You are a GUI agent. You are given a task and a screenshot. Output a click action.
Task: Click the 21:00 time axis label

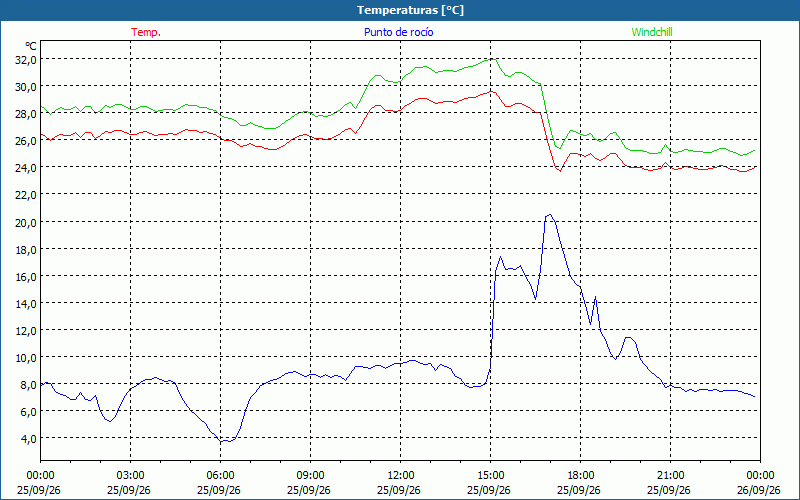[670, 476]
